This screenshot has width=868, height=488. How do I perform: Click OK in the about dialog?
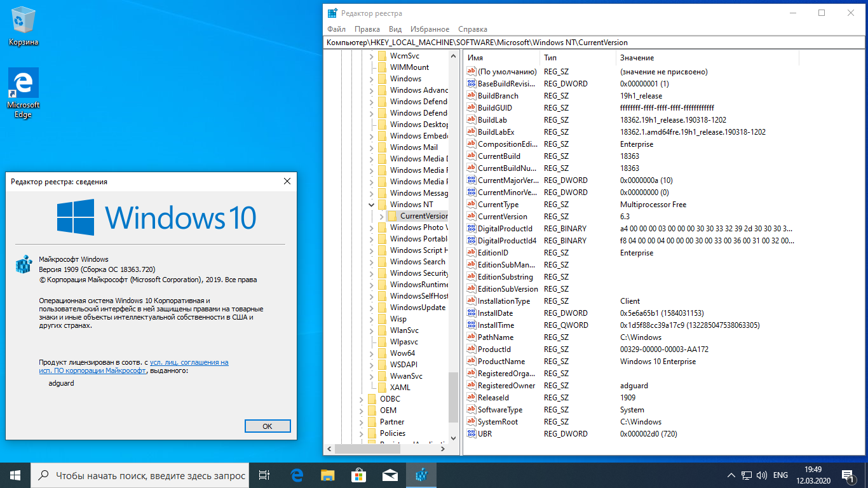[268, 426]
